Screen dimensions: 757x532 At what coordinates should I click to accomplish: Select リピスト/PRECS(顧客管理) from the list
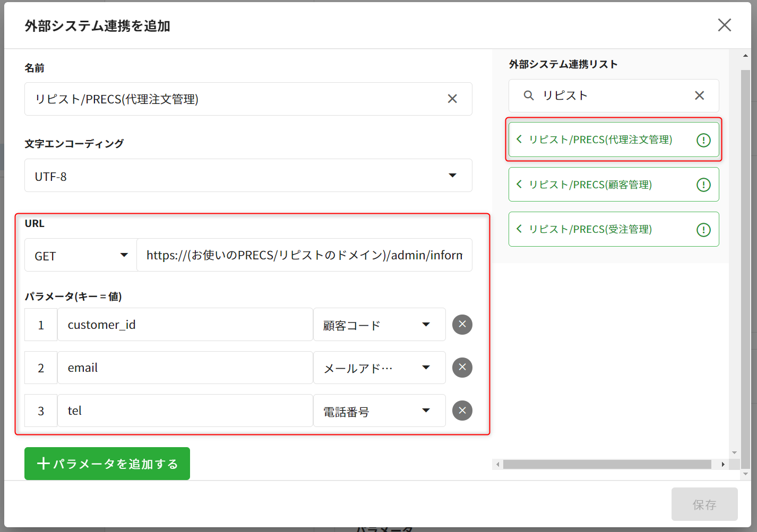click(590, 185)
